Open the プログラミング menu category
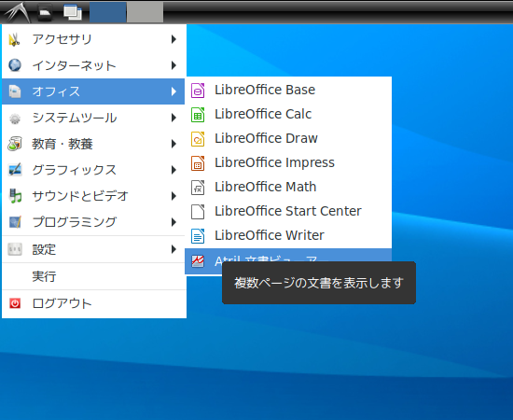 click(x=93, y=222)
